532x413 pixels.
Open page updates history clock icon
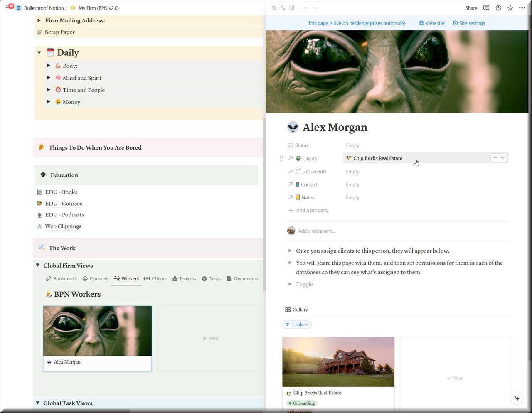(498, 8)
